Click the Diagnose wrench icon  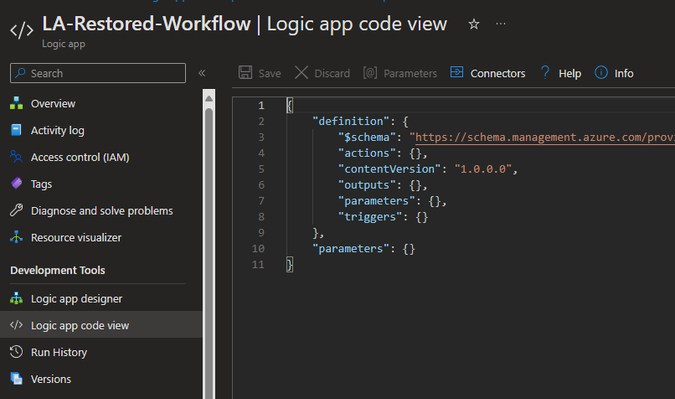click(x=16, y=210)
